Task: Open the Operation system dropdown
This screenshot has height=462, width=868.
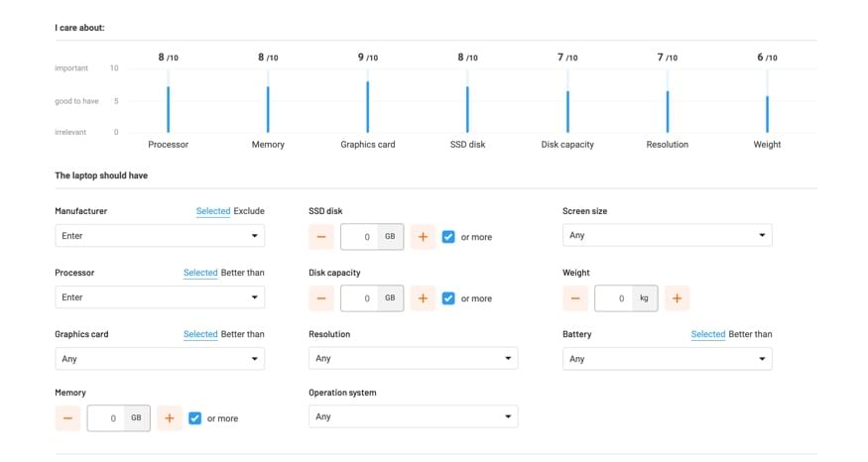Action: tap(413, 417)
